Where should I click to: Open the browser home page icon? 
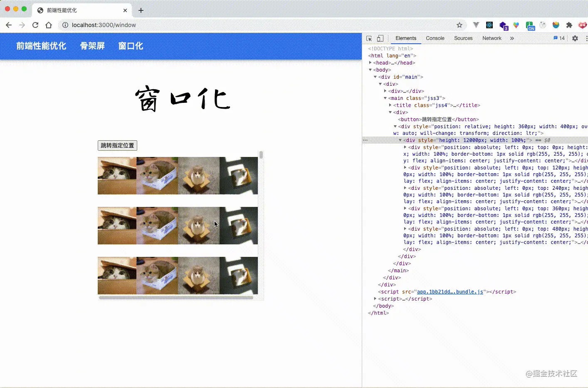point(49,25)
